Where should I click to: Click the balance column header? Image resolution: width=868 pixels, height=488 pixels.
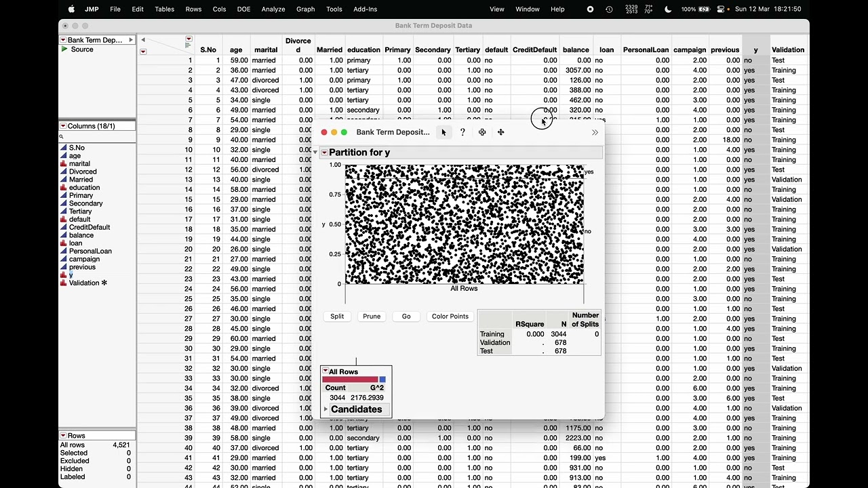(576, 49)
